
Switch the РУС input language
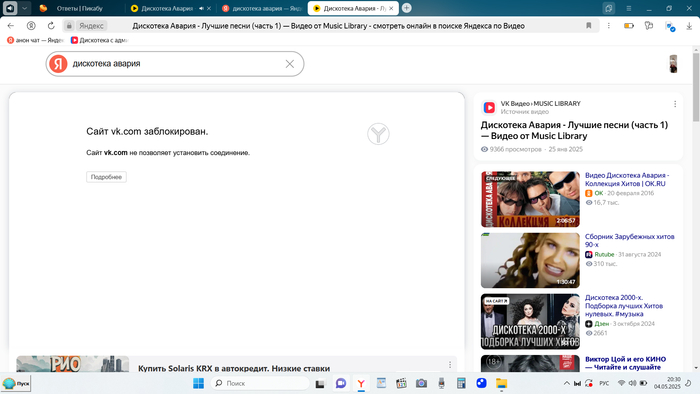[x=604, y=383]
